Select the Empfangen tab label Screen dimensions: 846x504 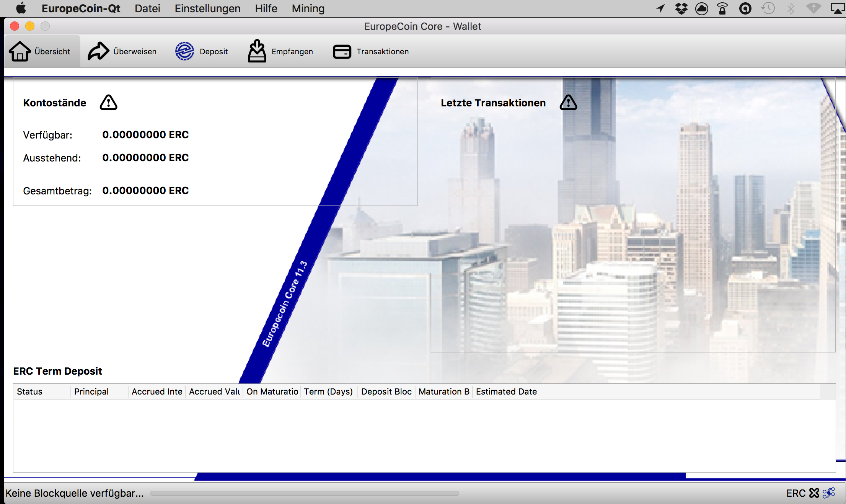(x=292, y=52)
